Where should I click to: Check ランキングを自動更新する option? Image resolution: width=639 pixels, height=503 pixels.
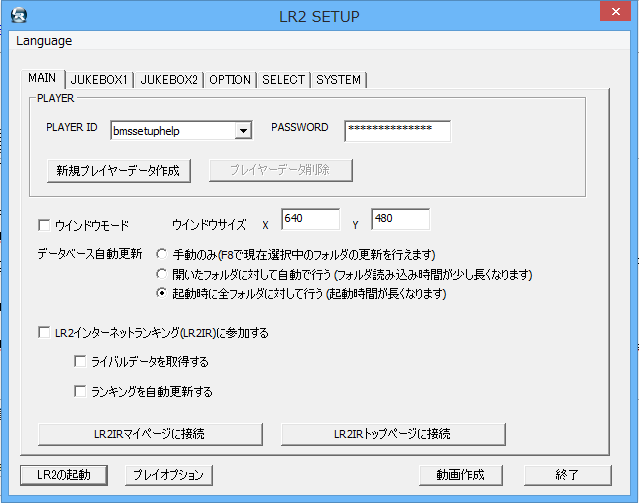(x=80, y=391)
